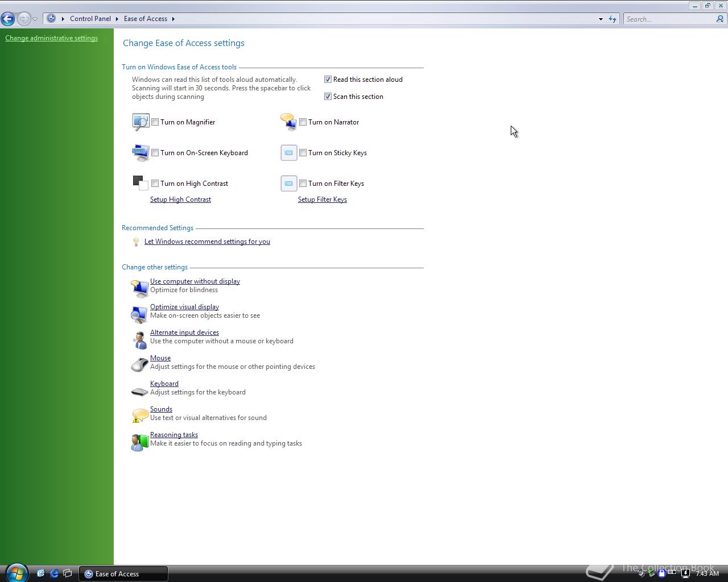Open Alternate input devices link
Viewport: 728px width, 582px height.
click(184, 332)
